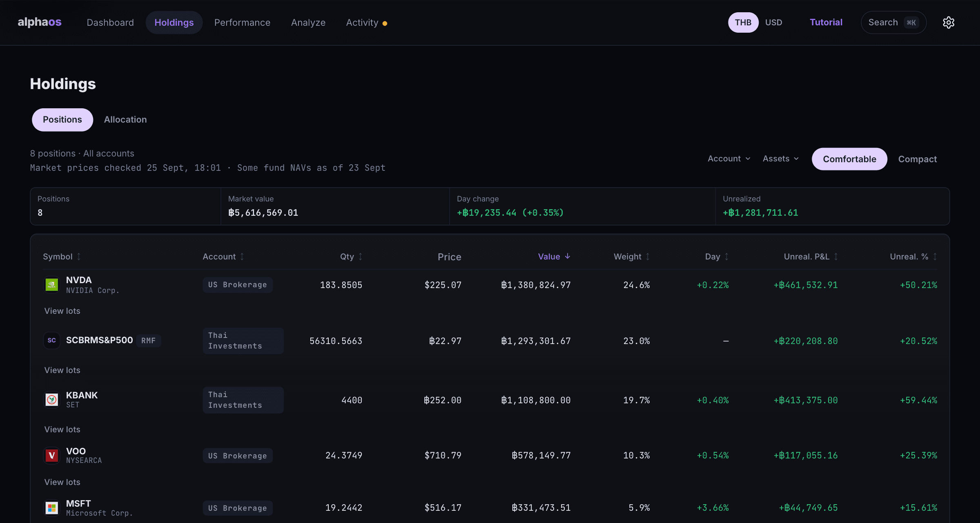
Task: Click the MSFT Microsoft logo icon
Action: [x=52, y=508]
